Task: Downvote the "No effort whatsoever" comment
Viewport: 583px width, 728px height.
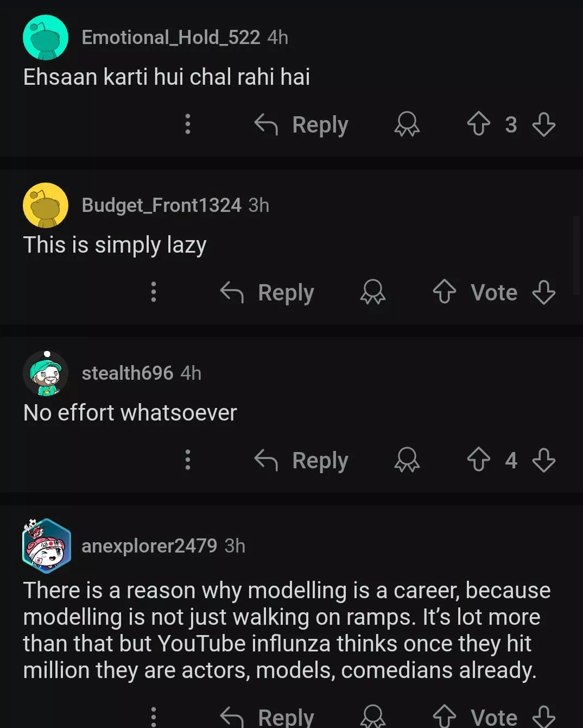Action: tap(543, 460)
